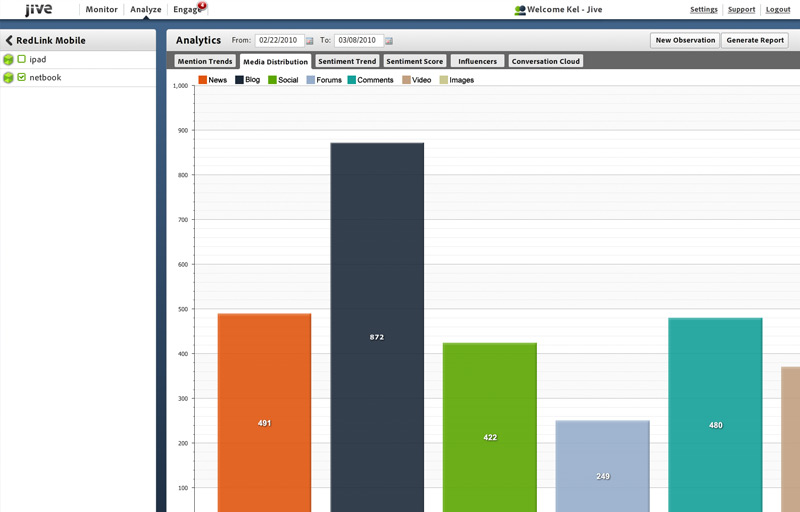Click the green cube icon next to ipad
The image size is (800, 512).
(8, 60)
